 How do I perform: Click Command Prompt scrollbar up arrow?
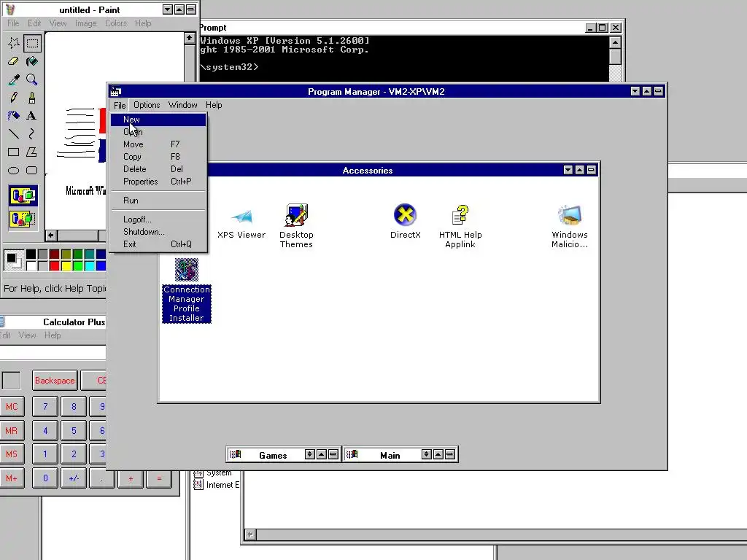click(x=615, y=42)
